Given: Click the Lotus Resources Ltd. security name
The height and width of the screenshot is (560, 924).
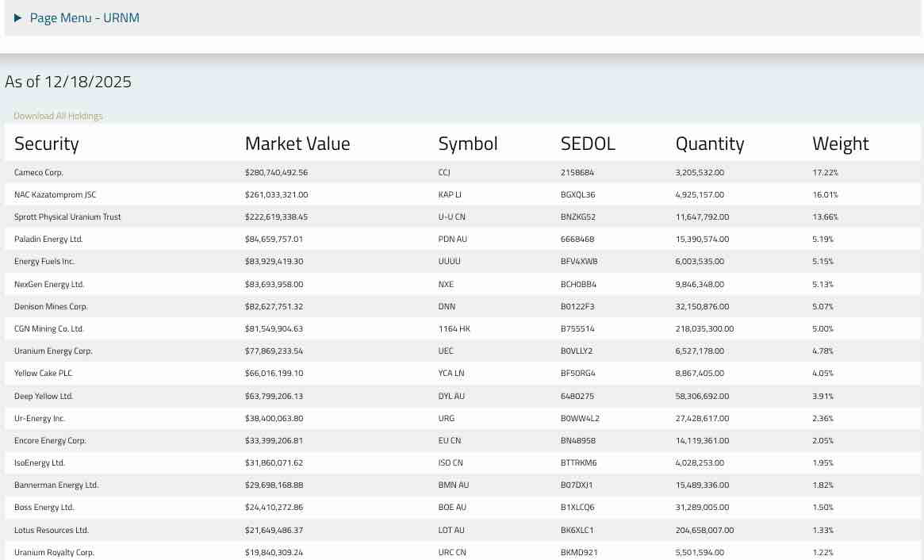Looking at the screenshot, I should 52,530.
